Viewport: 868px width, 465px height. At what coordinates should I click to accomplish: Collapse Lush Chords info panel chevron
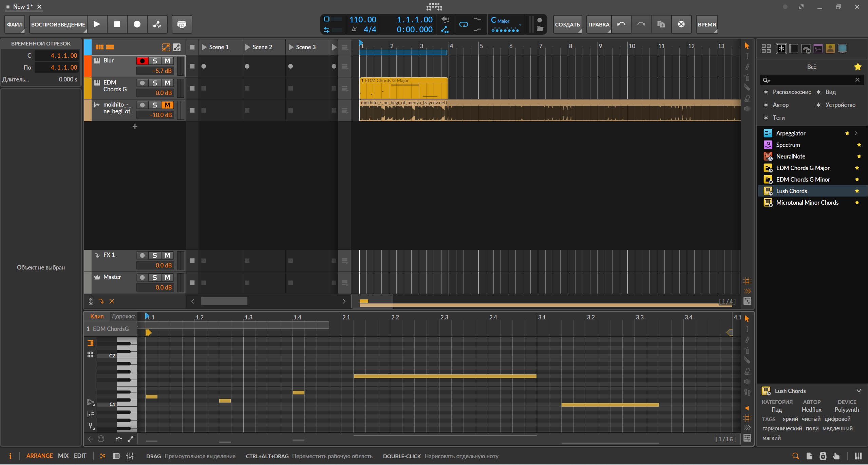coord(858,391)
